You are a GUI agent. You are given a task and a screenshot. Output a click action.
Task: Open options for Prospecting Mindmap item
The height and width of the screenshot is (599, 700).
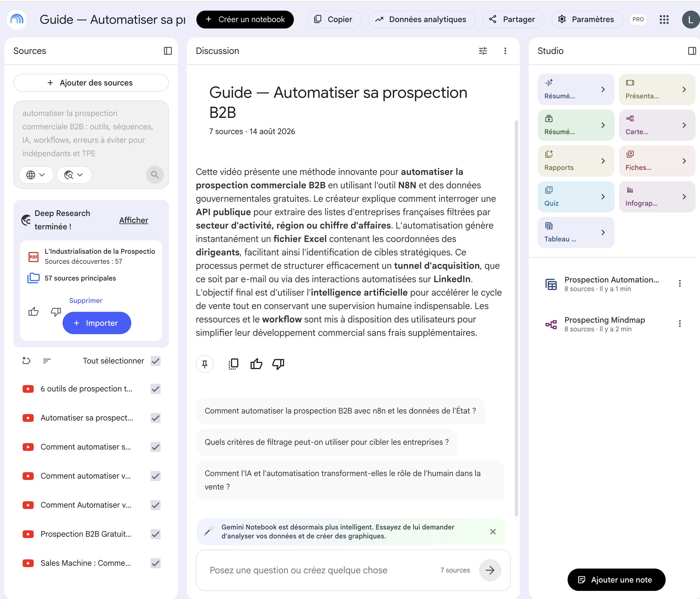(x=680, y=324)
